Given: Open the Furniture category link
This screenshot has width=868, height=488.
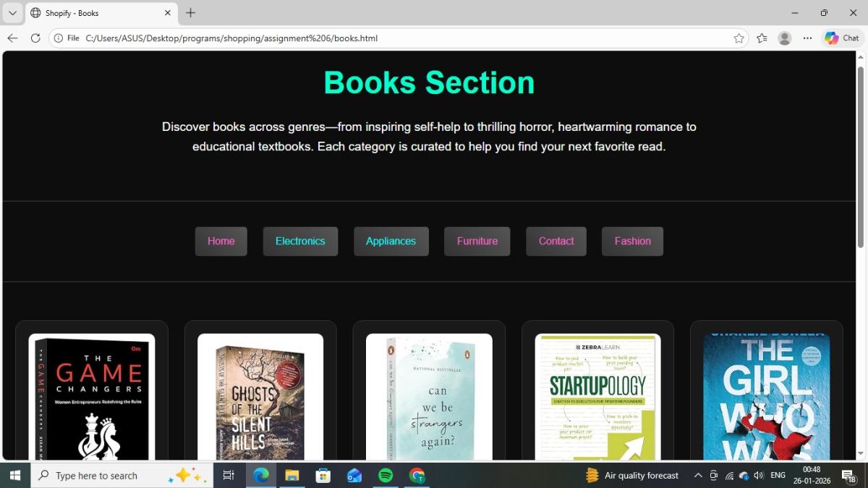Looking at the screenshot, I should [477, 241].
